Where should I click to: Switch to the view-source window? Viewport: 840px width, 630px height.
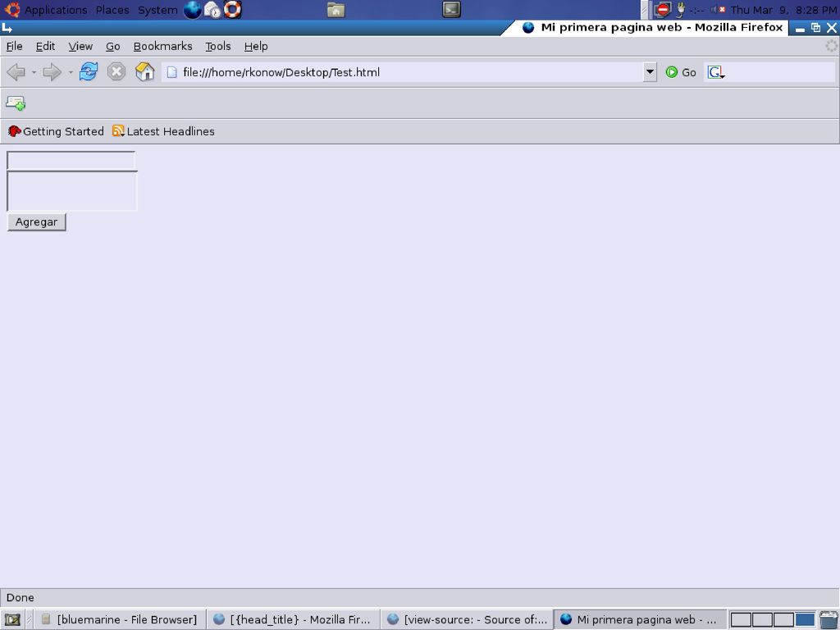[467, 620]
